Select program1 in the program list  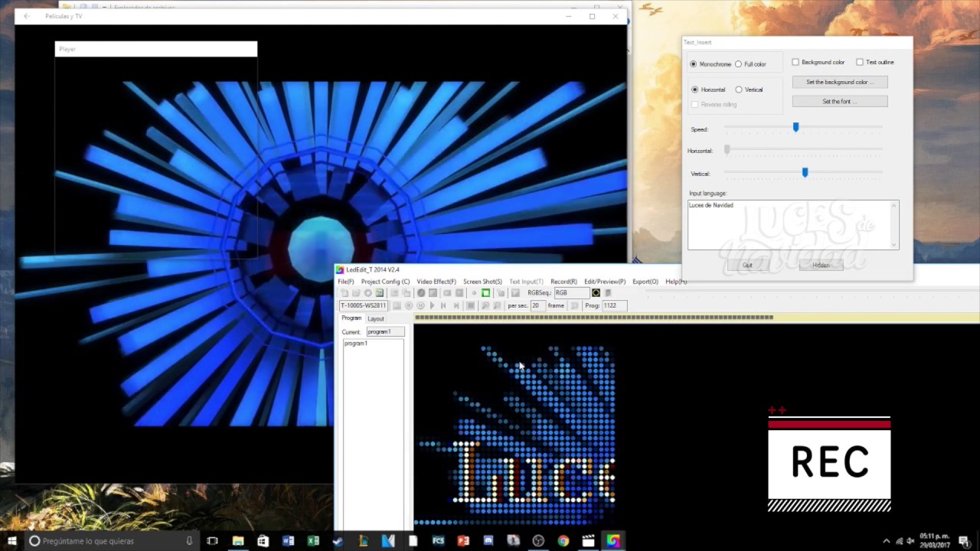tap(356, 344)
